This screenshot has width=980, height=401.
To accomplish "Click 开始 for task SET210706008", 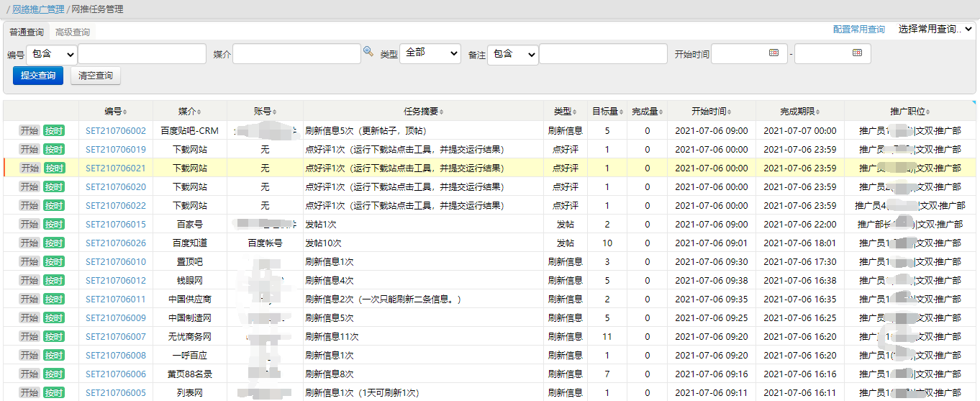I will [x=30, y=356].
